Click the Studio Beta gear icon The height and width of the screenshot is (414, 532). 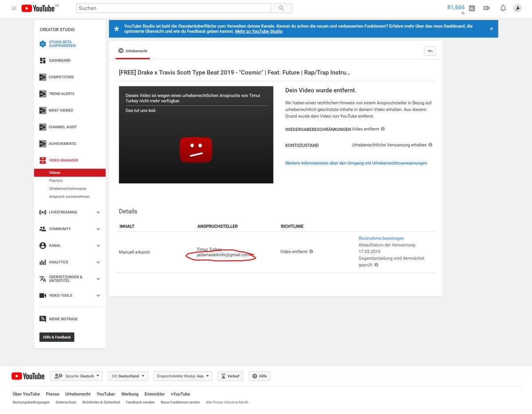click(43, 44)
